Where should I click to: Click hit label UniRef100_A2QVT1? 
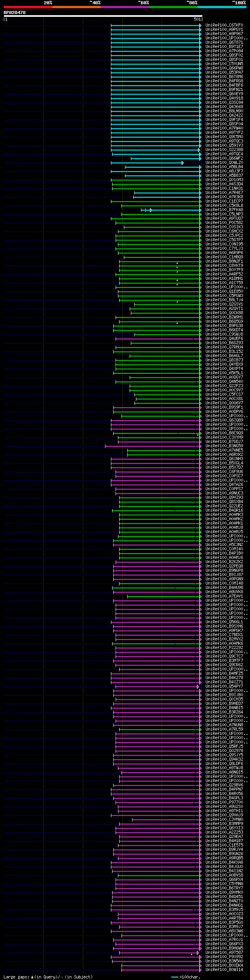click(224, 308)
